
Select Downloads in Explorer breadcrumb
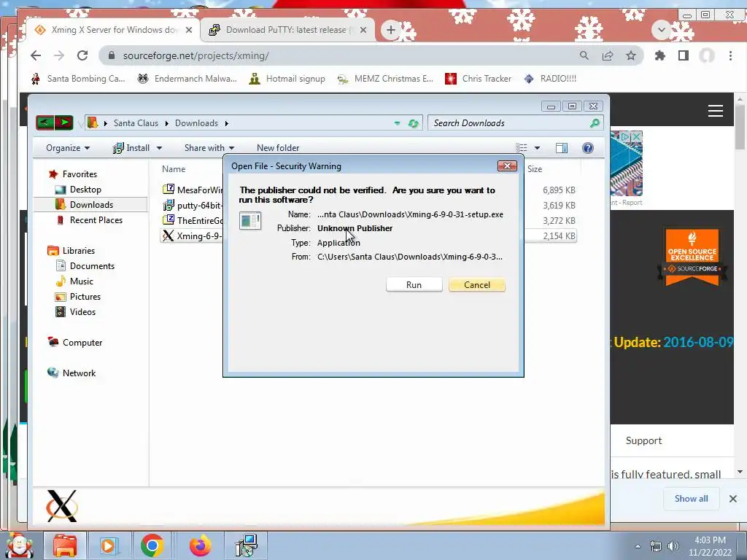click(x=196, y=122)
